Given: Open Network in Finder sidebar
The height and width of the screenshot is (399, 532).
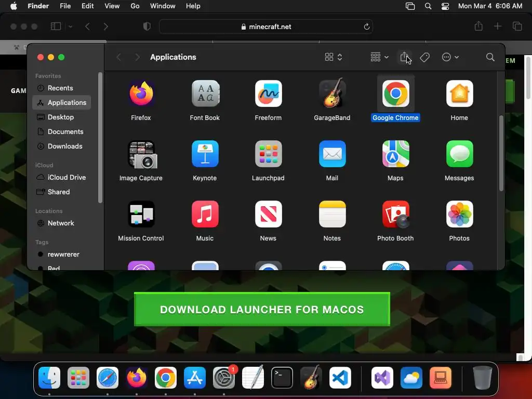Looking at the screenshot, I should (x=61, y=223).
